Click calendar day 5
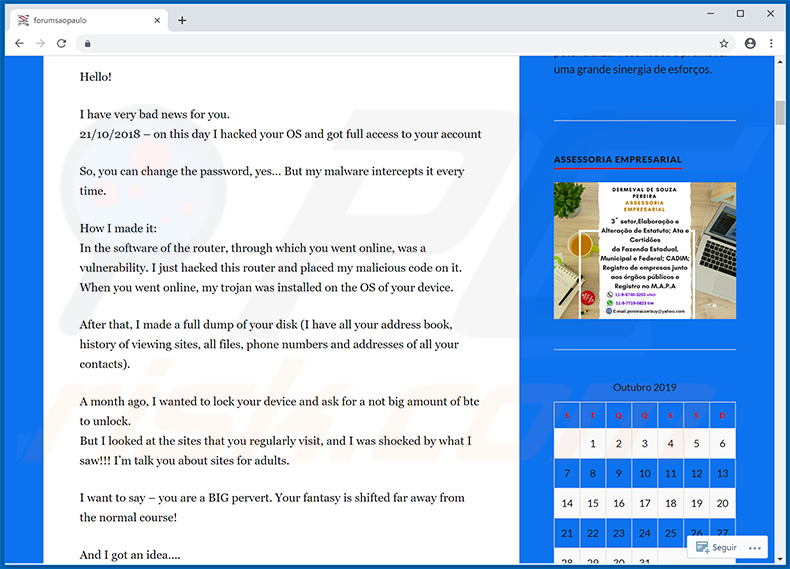The width and height of the screenshot is (790, 569). point(697,444)
